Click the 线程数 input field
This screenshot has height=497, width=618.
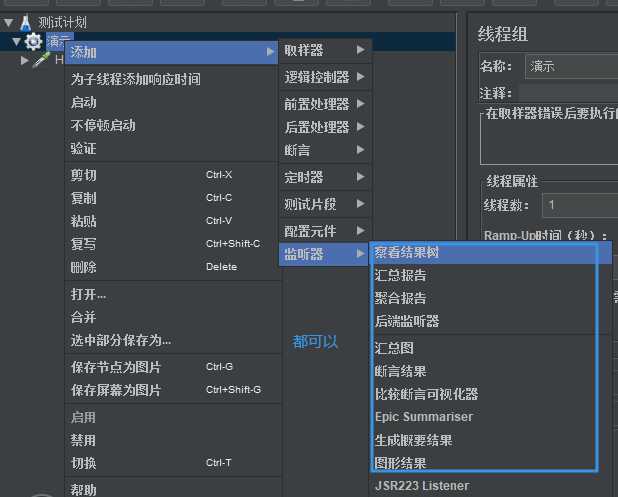pos(580,205)
